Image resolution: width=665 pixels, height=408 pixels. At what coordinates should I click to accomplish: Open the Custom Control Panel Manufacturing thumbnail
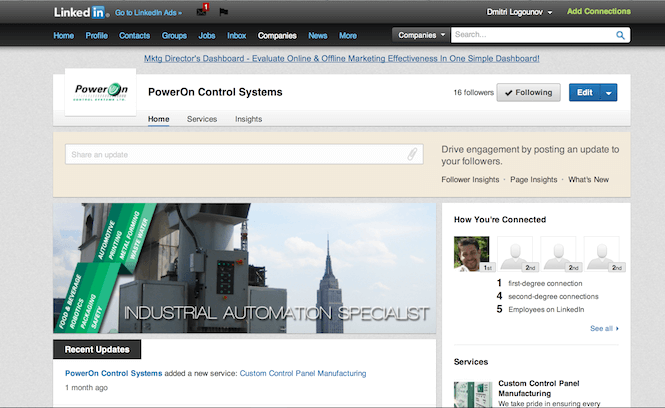click(x=473, y=394)
